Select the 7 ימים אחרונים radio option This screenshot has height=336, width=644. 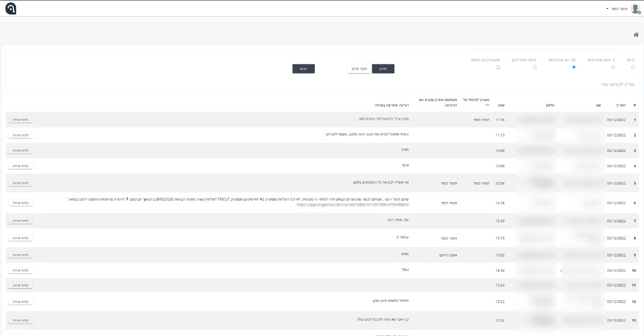[613, 67]
